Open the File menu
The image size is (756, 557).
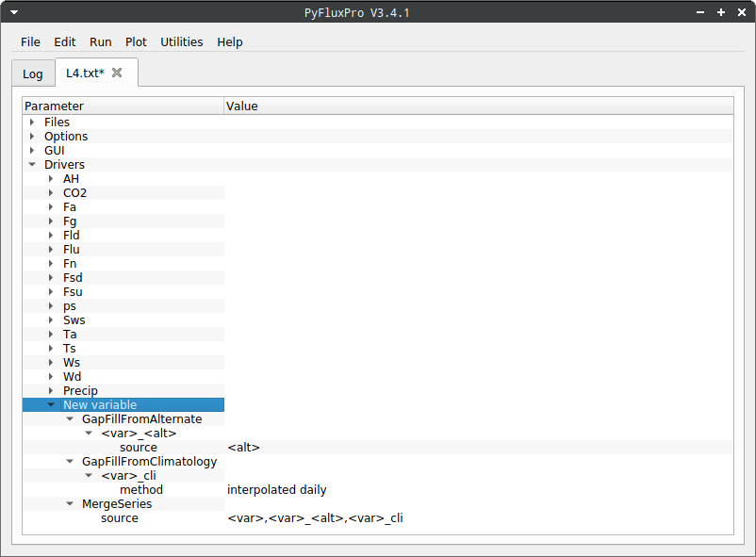[30, 42]
